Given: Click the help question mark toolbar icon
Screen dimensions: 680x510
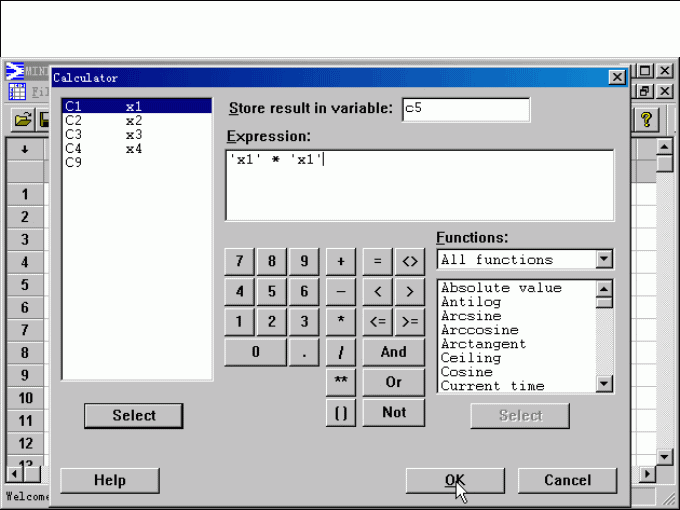Looking at the screenshot, I should point(645,119).
